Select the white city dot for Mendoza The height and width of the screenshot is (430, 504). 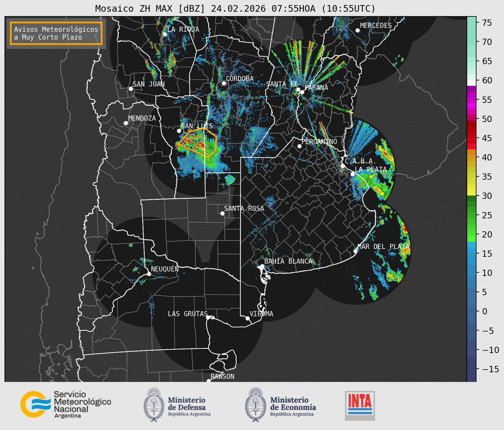click(x=126, y=123)
